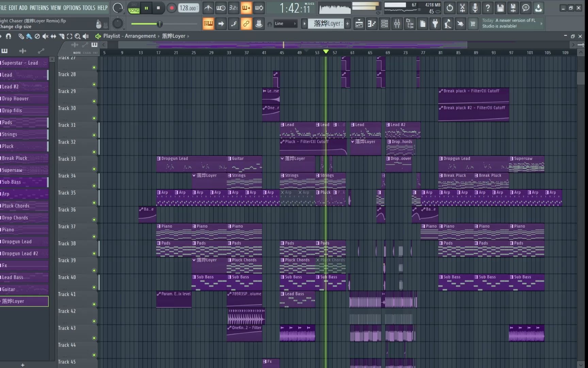Toggle loop recording icon
Screen dimensions: 588x368
(259, 8)
